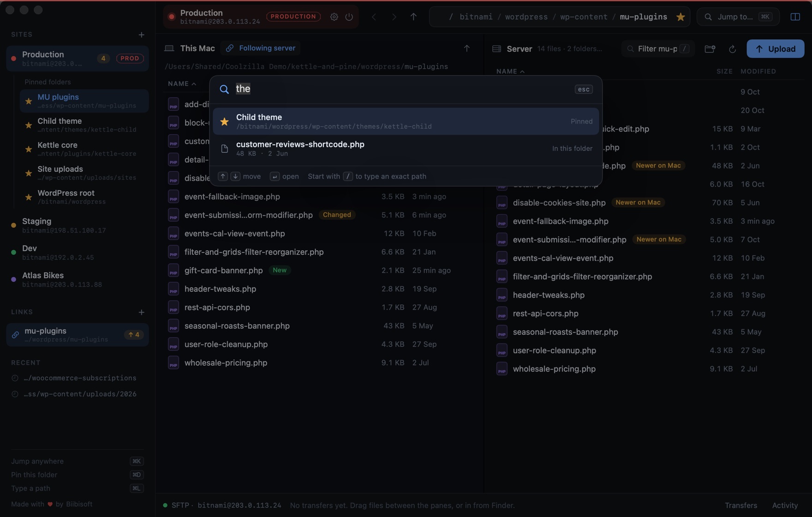
Task: Choose the customer-reviews-shortcode.php result
Action: [x=406, y=148]
